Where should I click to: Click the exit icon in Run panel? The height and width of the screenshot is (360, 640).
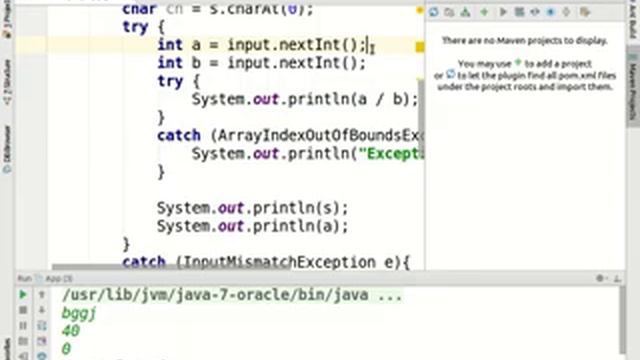[23, 356]
